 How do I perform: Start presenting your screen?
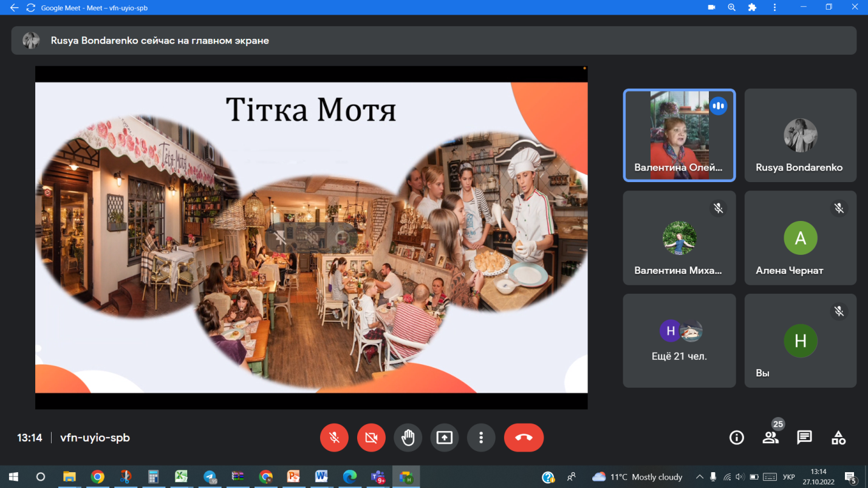point(445,438)
